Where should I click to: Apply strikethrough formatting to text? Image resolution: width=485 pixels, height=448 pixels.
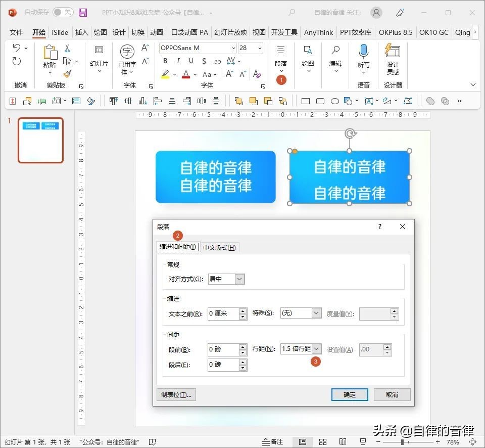(218, 61)
